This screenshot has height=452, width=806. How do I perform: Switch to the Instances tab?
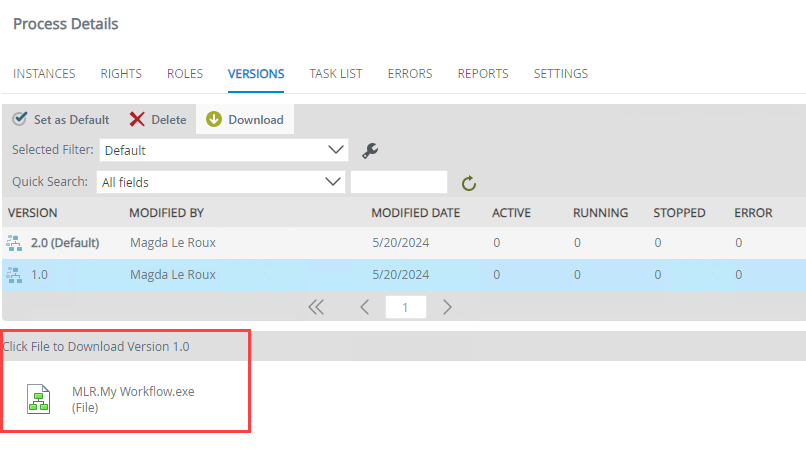tap(44, 74)
